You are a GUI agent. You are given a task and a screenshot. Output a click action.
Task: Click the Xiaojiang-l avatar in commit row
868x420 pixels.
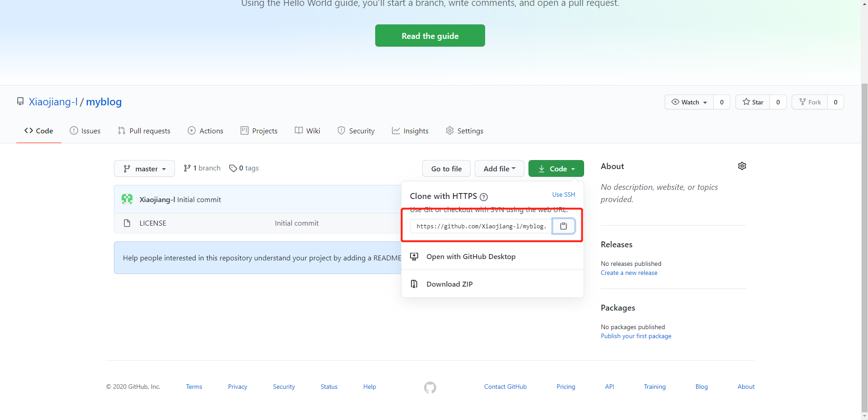pyautogui.click(x=127, y=199)
